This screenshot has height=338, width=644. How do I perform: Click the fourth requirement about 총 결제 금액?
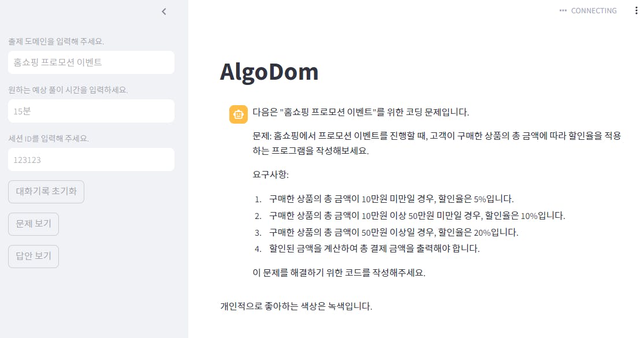click(x=374, y=249)
